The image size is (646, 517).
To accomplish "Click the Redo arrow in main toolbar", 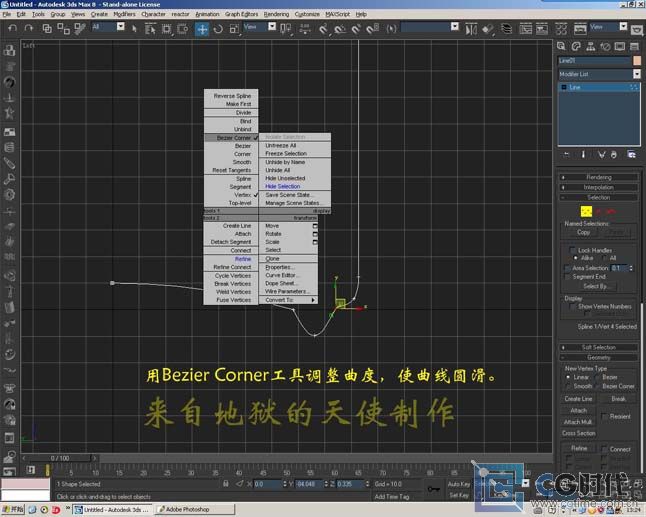I will (x=28, y=28).
